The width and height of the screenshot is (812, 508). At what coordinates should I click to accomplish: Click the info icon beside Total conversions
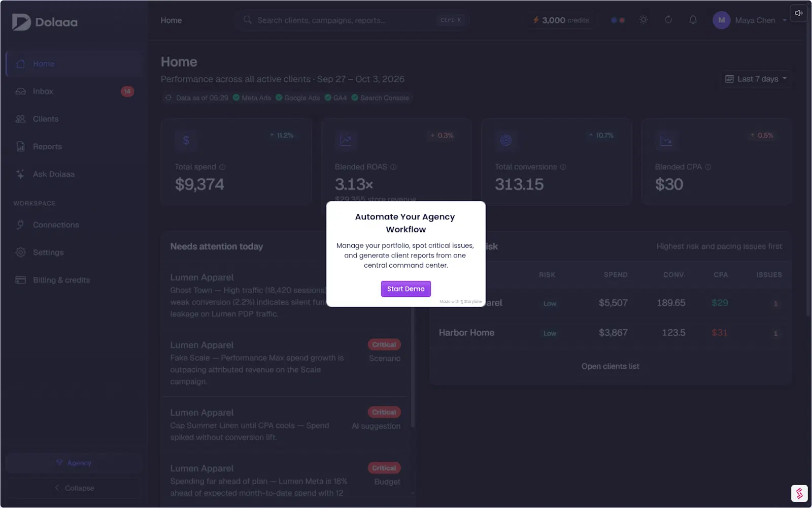pos(563,167)
